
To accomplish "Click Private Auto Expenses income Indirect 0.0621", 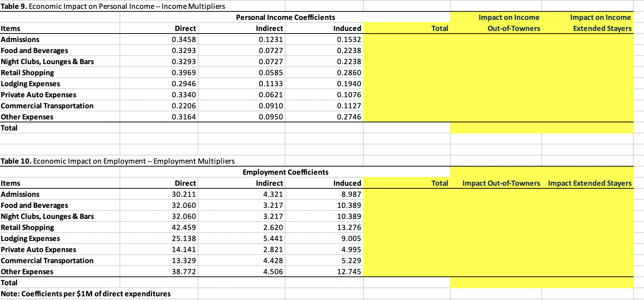I will pyautogui.click(x=271, y=95).
